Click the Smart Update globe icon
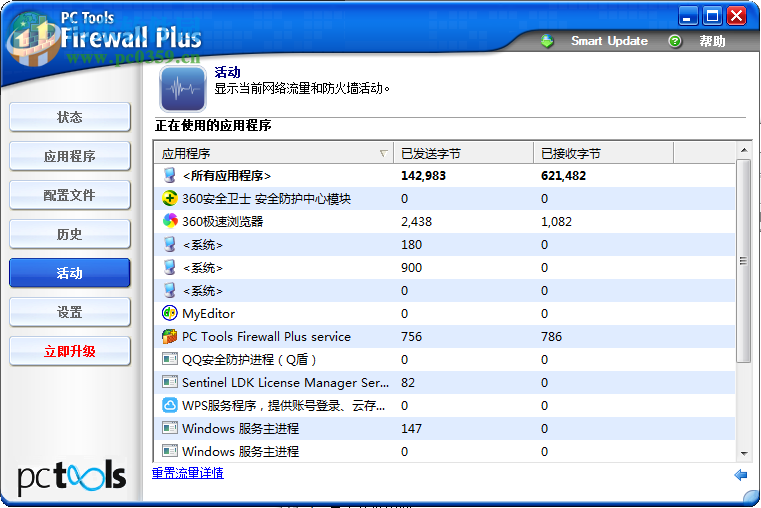Viewport: 761px width, 508px height. 547,41
